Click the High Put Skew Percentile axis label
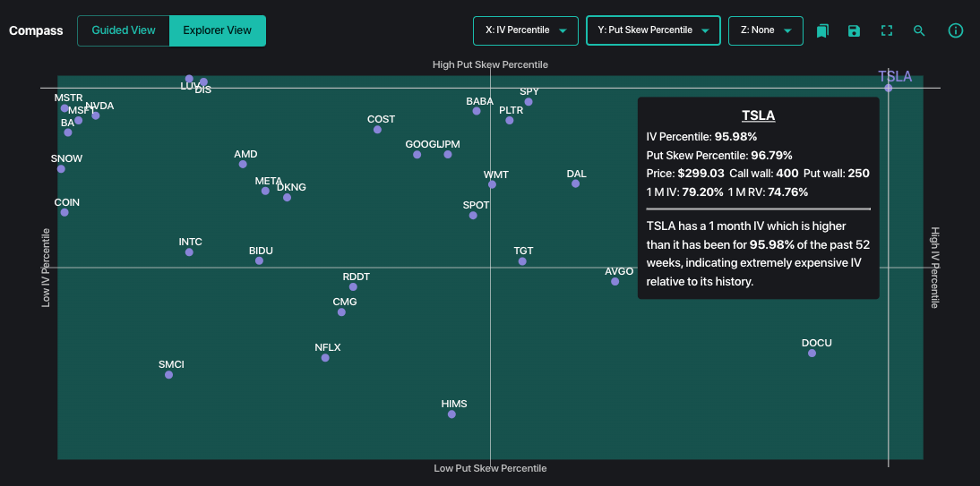980x486 pixels. (490, 64)
